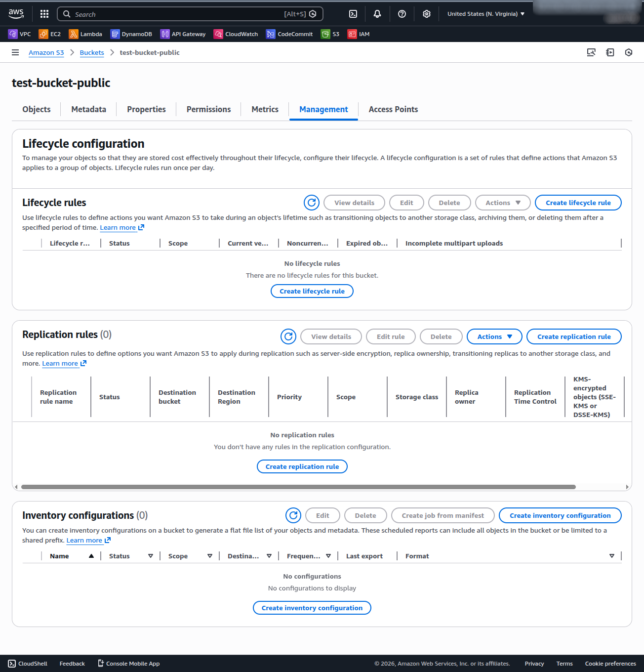Go to Amazon S3 breadcrumb link

click(46, 52)
